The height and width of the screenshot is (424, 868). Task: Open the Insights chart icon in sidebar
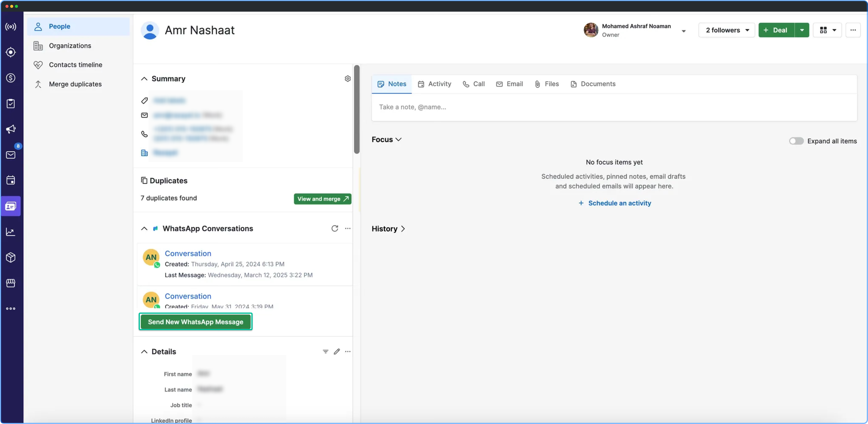(11, 232)
